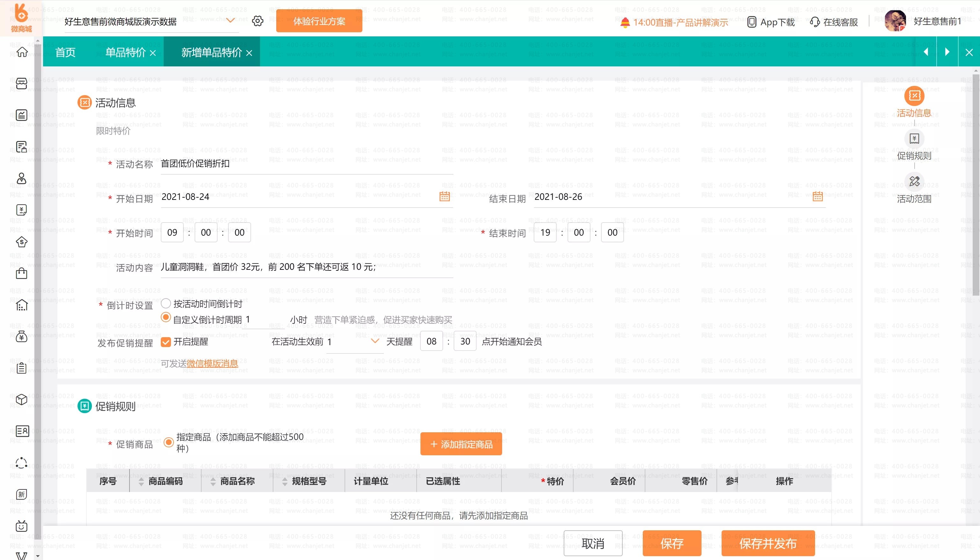
Task: Open the 微信模版消息 link
Action: click(x=212, y=363)
